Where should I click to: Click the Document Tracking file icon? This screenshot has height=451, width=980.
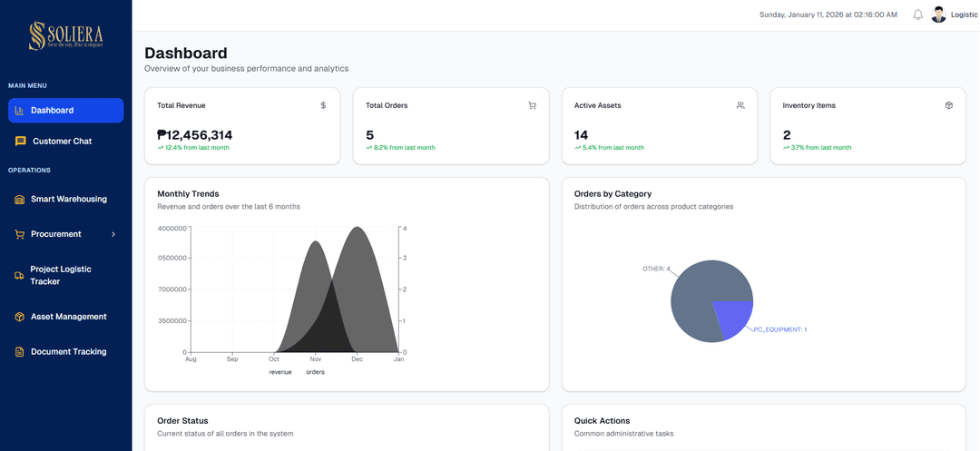[x=20, y=352]
